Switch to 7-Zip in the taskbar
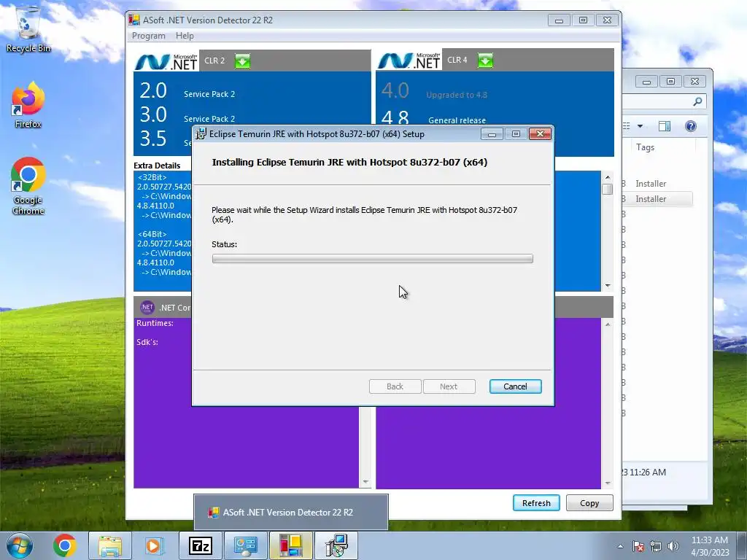 coord(200,545)
